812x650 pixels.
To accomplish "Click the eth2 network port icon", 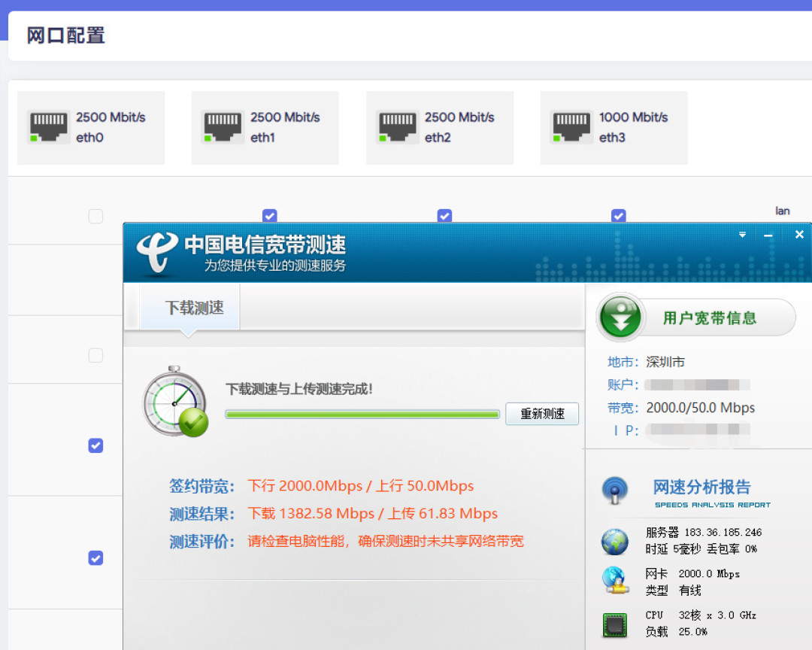I will click(398, 127).
